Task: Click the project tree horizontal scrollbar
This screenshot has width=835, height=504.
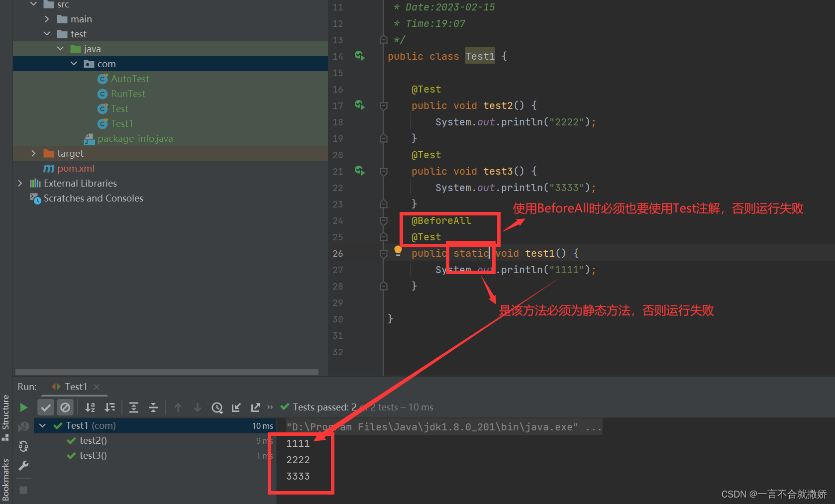Action: [x=167, y=372]
